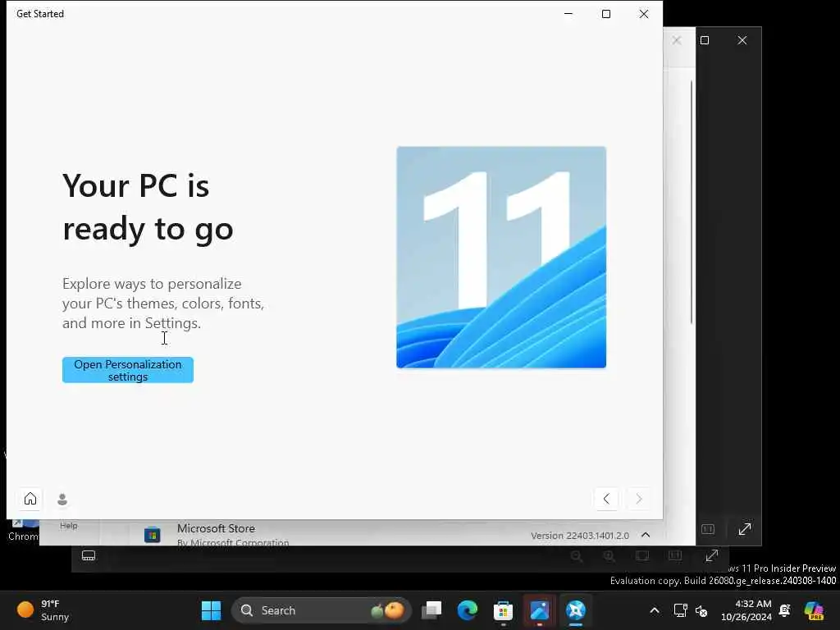Click the next page arrow in Get Started
Image resolution: width=840 pixels, height=630 pixels.
638,499
